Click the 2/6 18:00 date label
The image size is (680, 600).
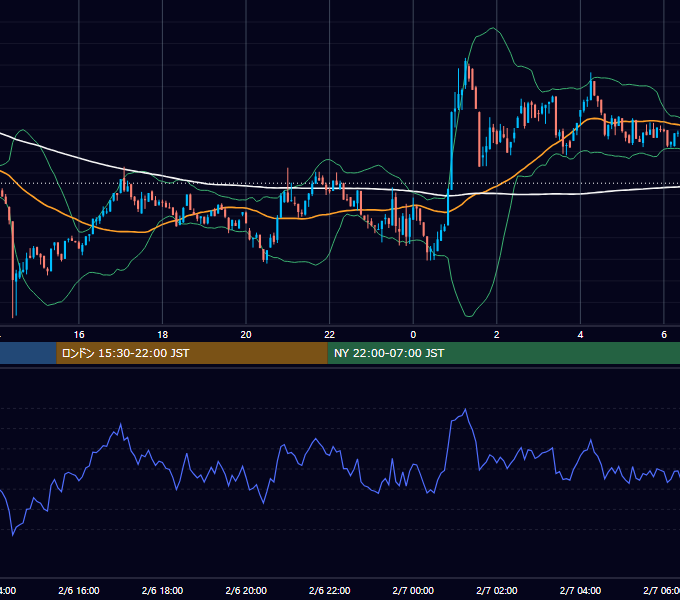pyautogui.click(x=162, y=590)
